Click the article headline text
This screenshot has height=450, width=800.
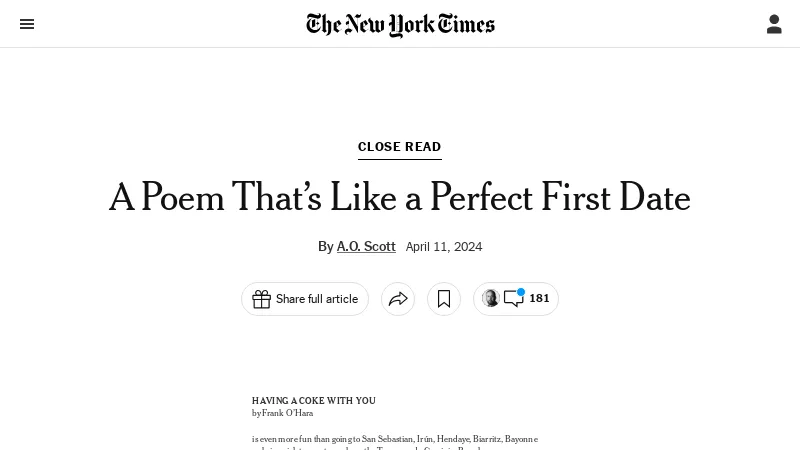tap(400, 198)
